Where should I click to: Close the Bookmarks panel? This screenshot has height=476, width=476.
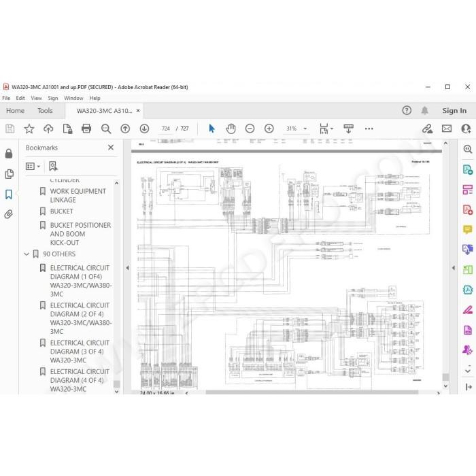click(x=111, y=148)
